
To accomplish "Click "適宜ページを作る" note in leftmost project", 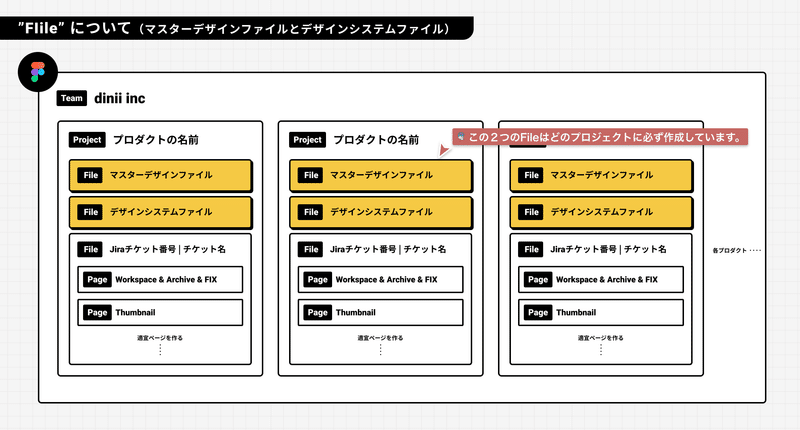I will [x=160, y=338].
